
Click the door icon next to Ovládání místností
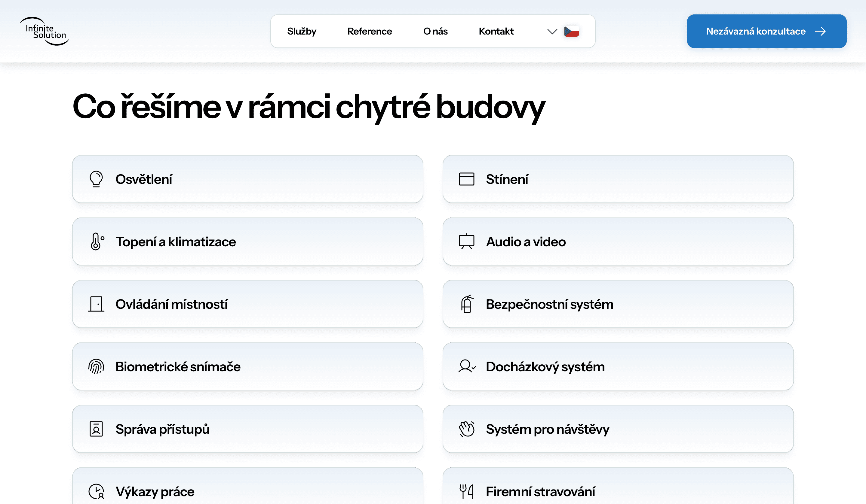(x=96, y=304)
